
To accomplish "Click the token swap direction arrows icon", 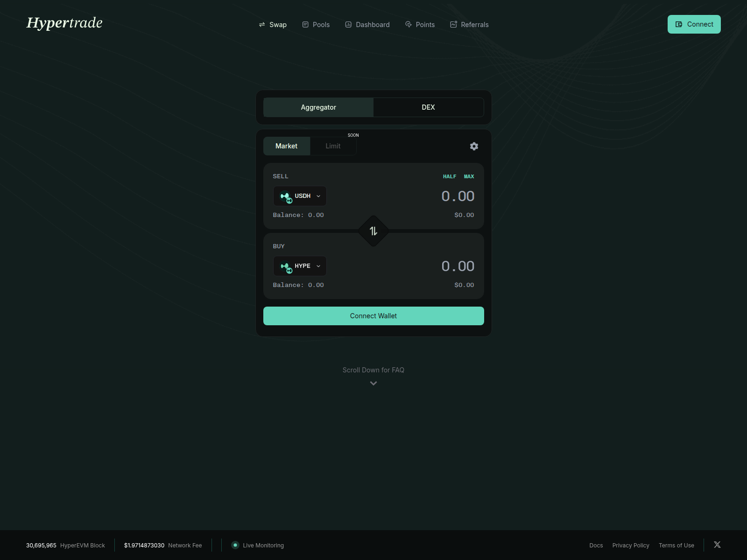I will click(373, 231).
